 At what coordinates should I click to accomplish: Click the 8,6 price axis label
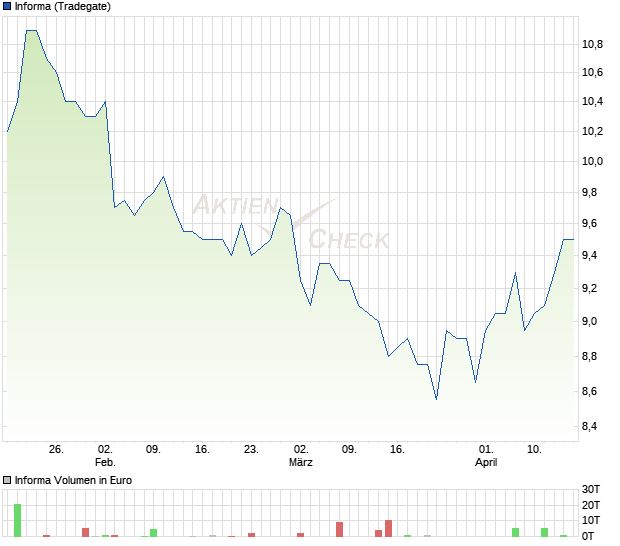(x=590, y=391)
